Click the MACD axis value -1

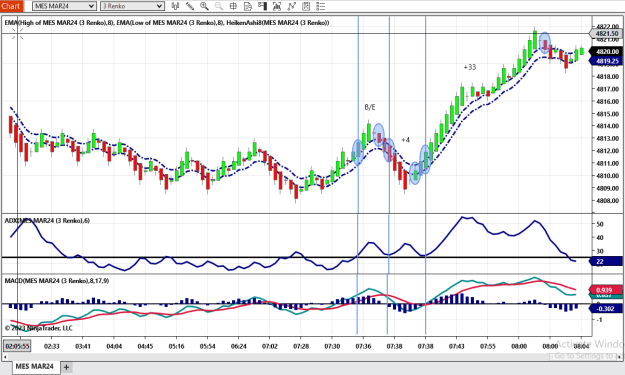[599, 320]
